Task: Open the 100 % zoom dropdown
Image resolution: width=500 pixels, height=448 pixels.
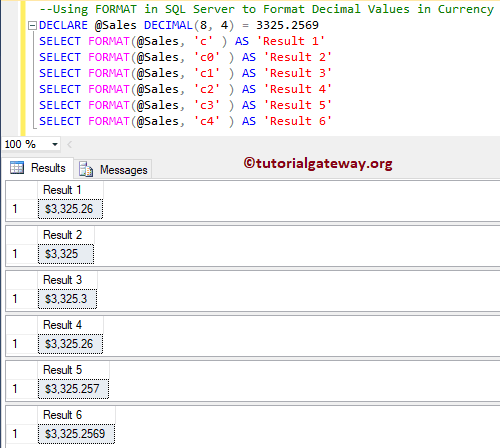Action: click(55, 144)
